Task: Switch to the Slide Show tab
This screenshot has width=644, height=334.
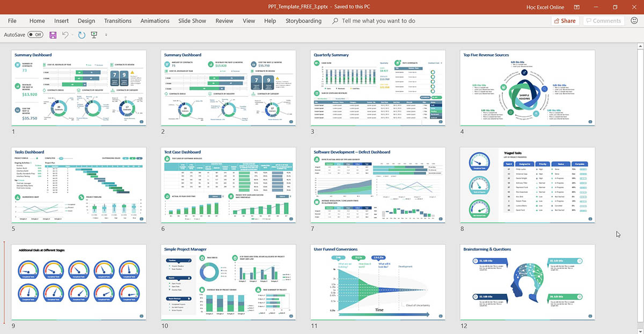Action: [x=192, y=21]
